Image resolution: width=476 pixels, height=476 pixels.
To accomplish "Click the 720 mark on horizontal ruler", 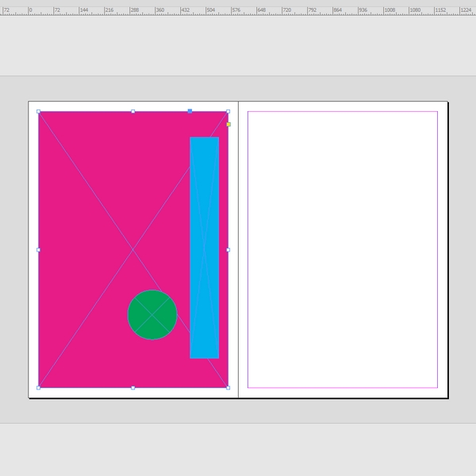I will click(286, 10).
